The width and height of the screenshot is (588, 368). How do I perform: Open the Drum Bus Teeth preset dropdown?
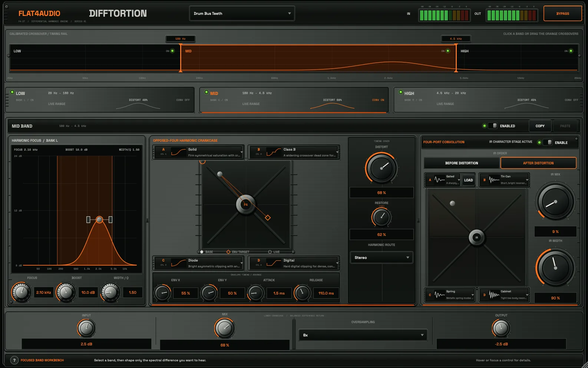tap(242, 13)
